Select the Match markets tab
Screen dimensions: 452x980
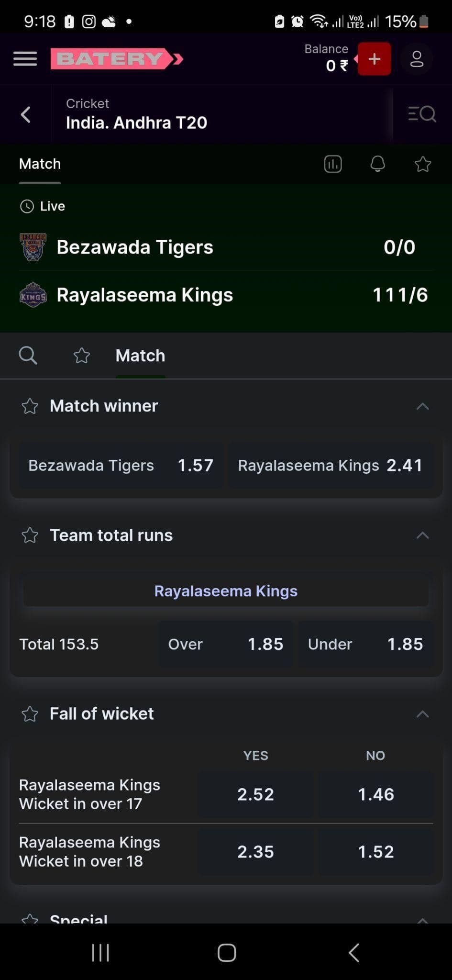tap(140, 356)
